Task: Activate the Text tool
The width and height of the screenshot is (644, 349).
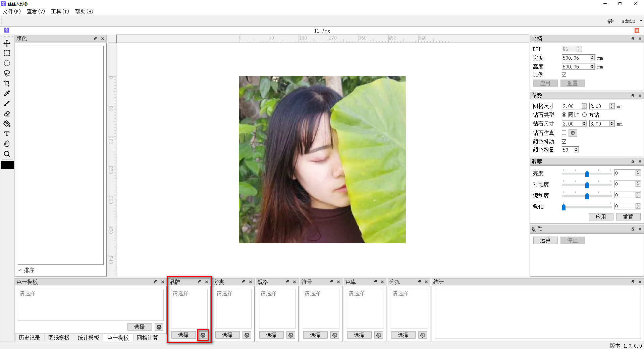Action: coord(7,134)
